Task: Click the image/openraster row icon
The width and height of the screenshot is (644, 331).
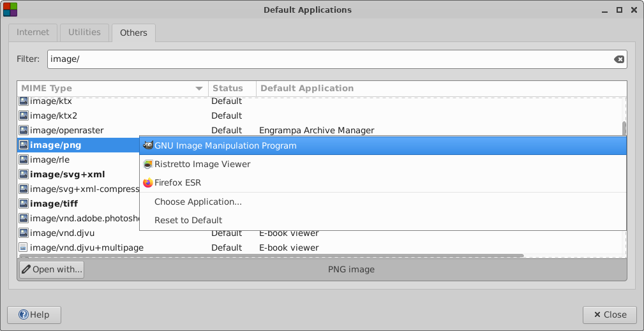Action: 24,131
